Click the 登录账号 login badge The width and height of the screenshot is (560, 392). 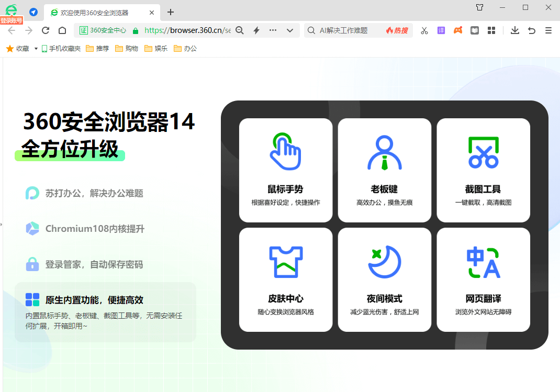tap(12, 20)
